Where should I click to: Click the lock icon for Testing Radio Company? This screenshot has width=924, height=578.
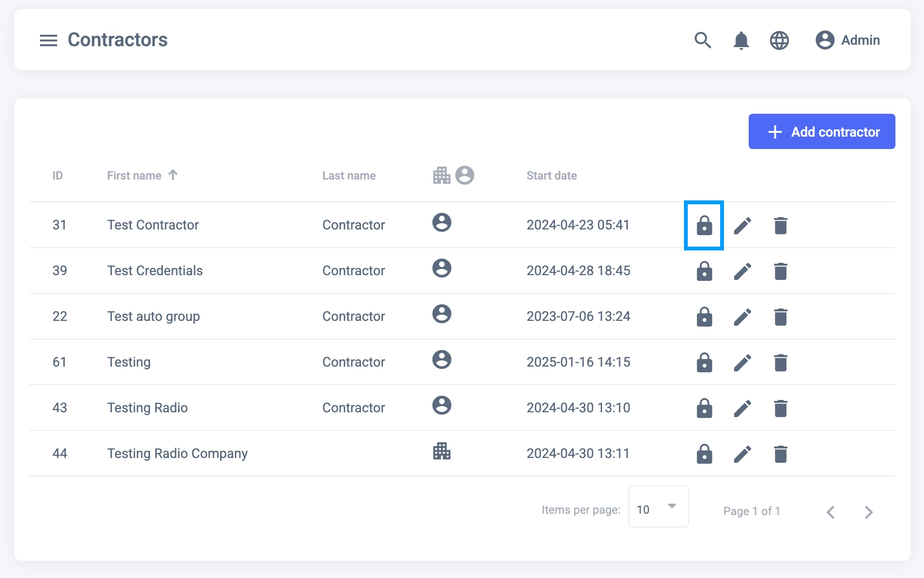(704, 454)
